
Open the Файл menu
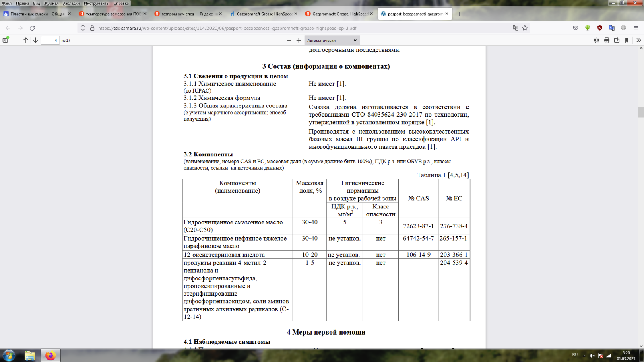click(x=7, y=3)
